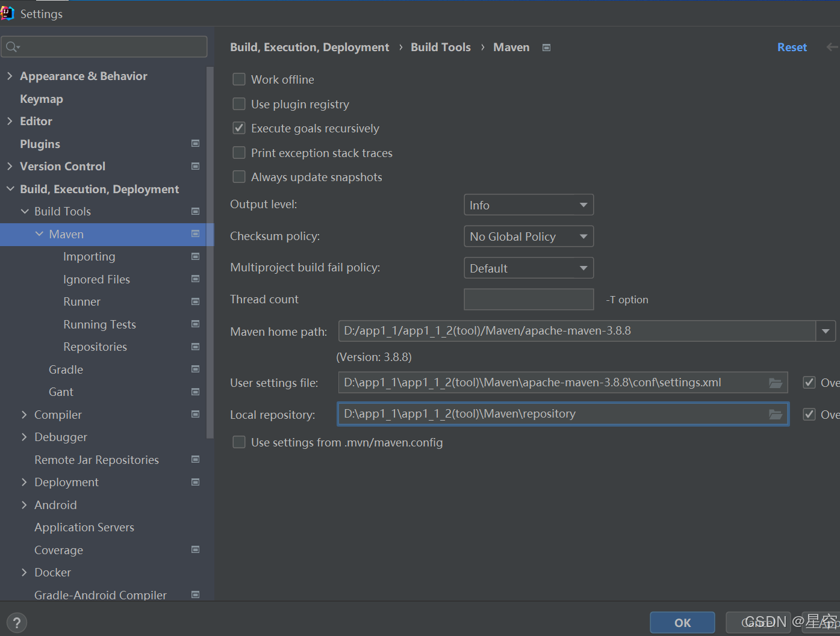
Task: Click the project-level icon in Maven row
Action: pyautogui.click(x=195, y=233)
